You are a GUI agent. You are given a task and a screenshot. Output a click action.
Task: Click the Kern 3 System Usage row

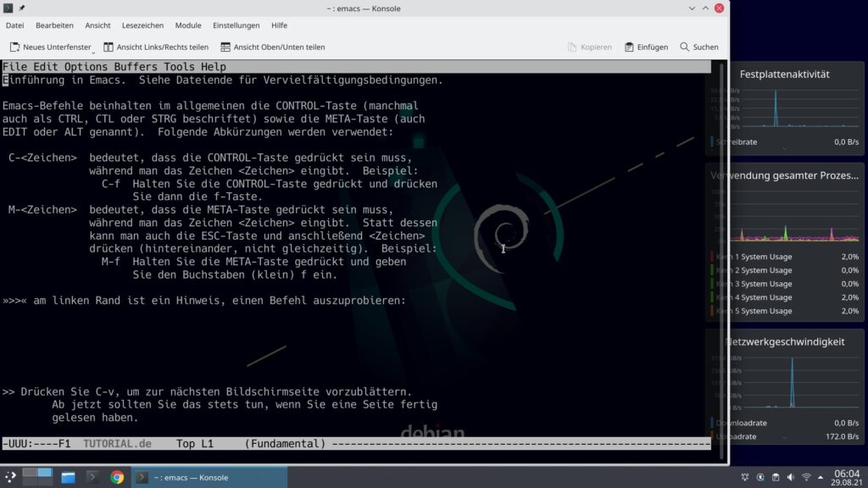tap(785, 284)
